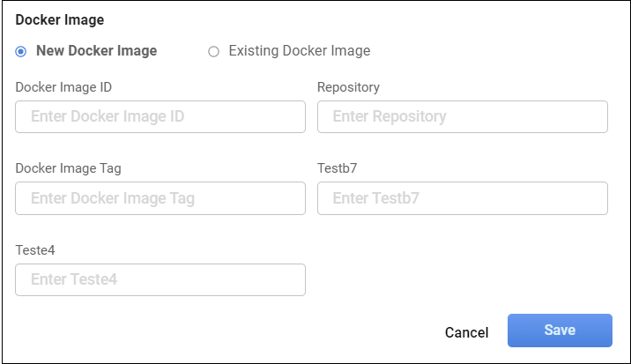
Task: Click the "Docker Image Tag" field label
Action: point(68,168)
